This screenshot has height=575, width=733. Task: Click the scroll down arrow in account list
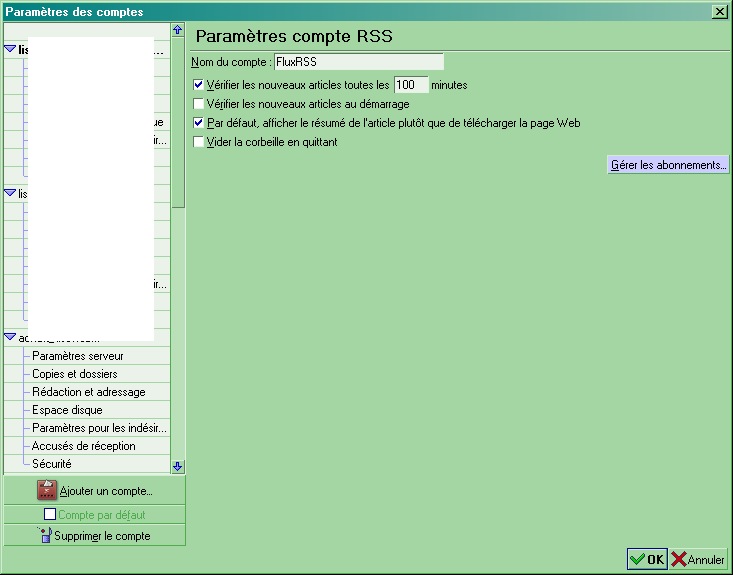pos(178,466)
